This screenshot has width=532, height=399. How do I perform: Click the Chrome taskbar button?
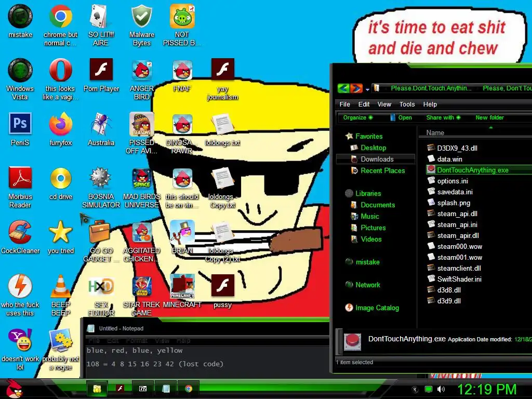188,389
